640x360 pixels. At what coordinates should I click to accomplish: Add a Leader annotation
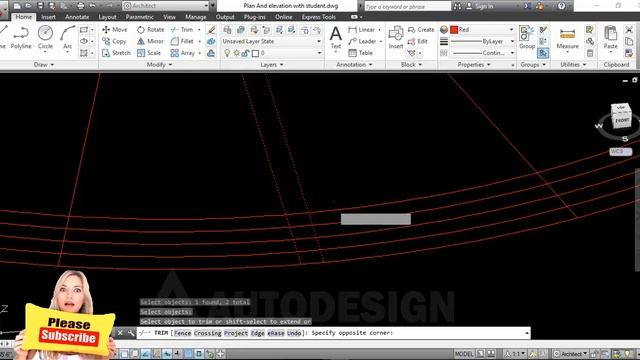tap(362, 41)
